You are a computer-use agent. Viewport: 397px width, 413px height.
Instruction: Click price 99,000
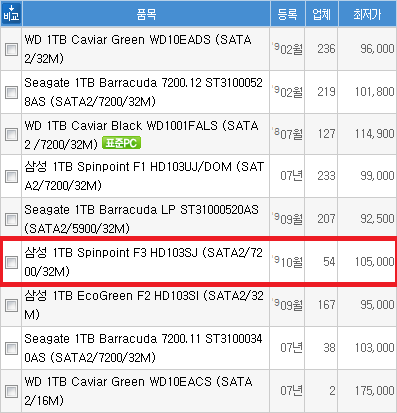coord(377,176)
